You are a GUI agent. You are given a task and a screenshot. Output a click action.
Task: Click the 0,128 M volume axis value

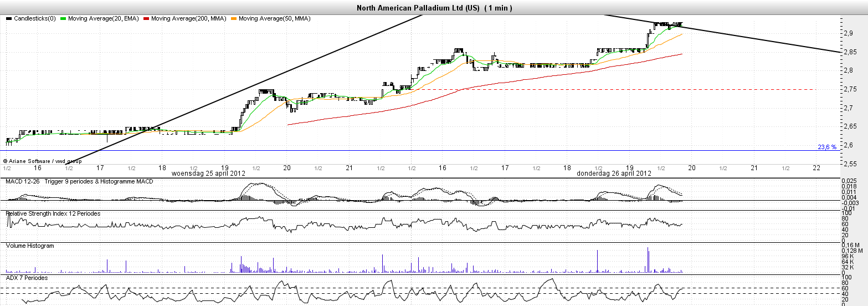(x=852, y=251)
